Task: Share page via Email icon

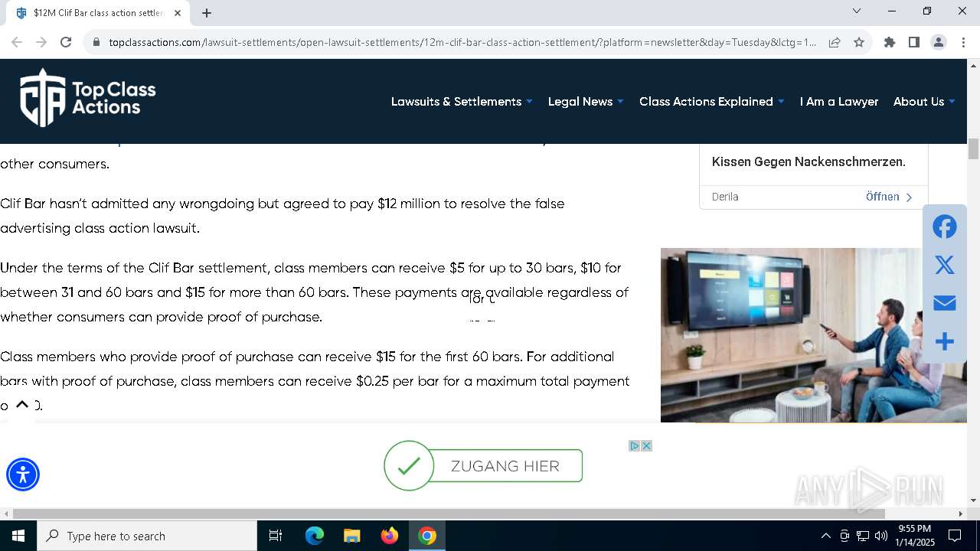Action: coord(945,303)
